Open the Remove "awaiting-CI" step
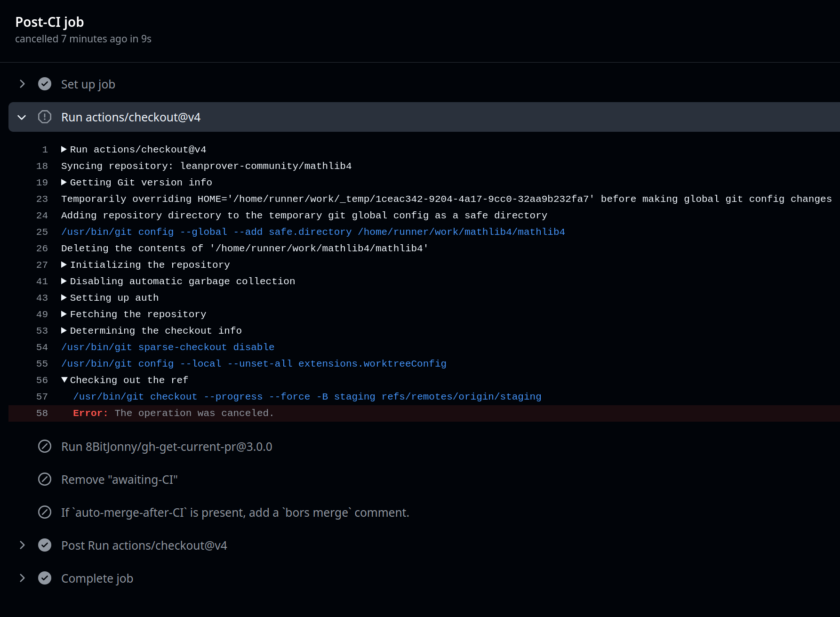This screenshot has width=840, height=617. click(119, 480)
